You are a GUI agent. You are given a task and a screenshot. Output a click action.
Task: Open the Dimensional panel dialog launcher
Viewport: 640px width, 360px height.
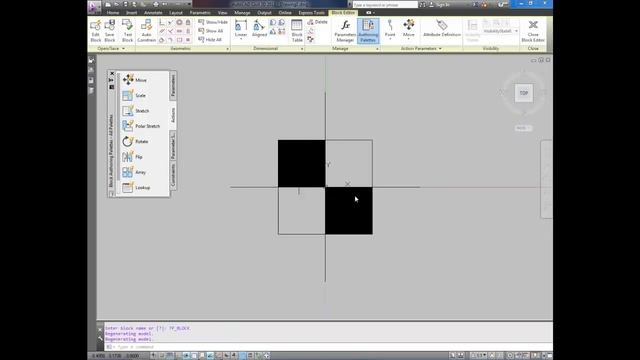click(x=302, y=49)
